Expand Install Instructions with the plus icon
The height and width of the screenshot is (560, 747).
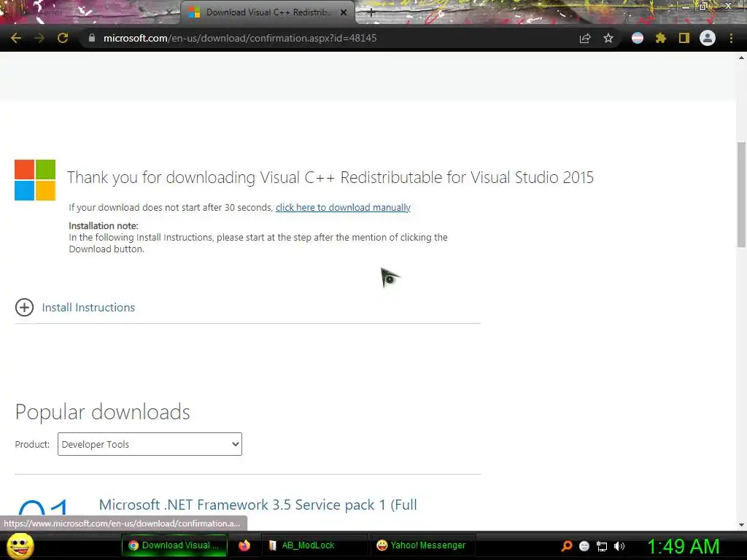pyautogui.click(x=24, y=307)
